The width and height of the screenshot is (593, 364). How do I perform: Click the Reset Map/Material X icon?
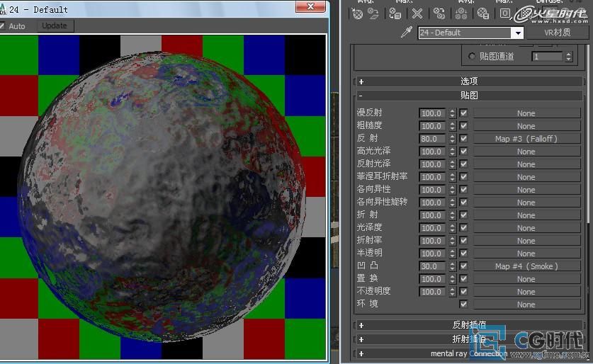coord(417,14)
